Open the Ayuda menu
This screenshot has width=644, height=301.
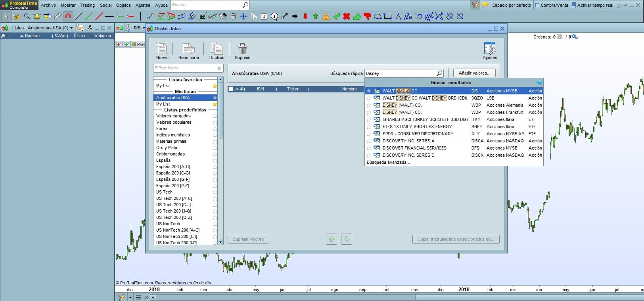[161, 5]
